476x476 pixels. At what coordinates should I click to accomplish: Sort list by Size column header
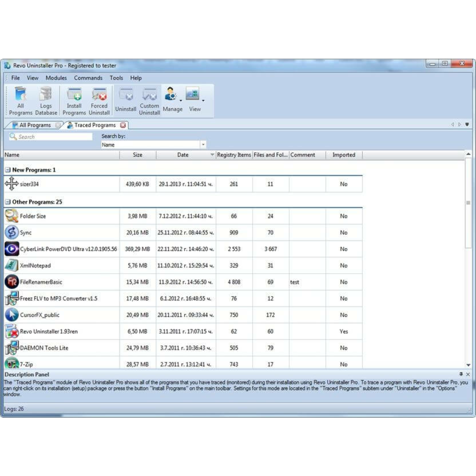click(x=137, y=155)
